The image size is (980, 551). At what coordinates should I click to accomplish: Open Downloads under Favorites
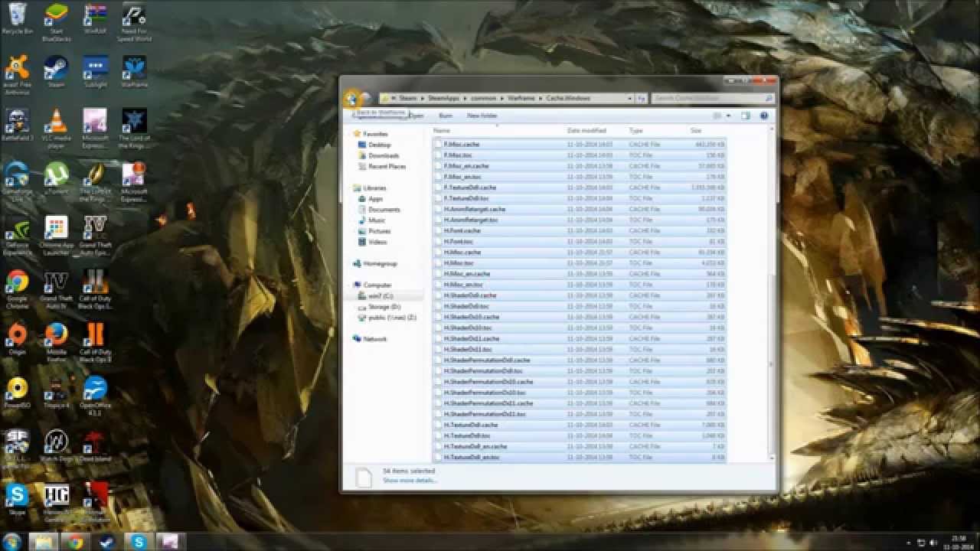pyautogui.click(x=384, y=155)
